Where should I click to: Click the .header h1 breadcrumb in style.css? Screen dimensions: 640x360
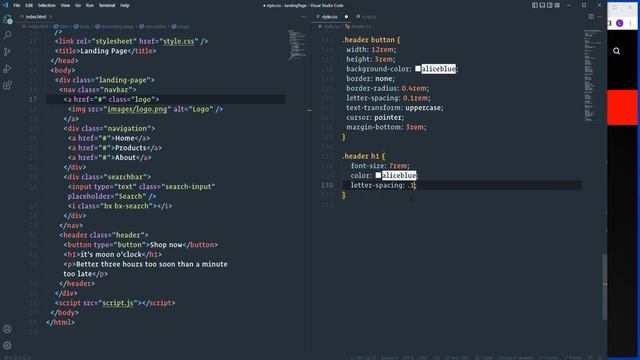click(358, 27)
